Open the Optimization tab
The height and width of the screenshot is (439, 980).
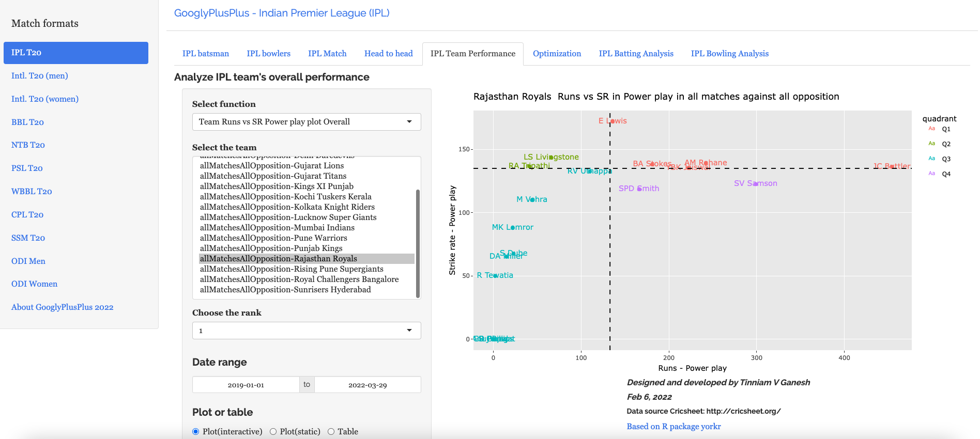click(557, 54)
